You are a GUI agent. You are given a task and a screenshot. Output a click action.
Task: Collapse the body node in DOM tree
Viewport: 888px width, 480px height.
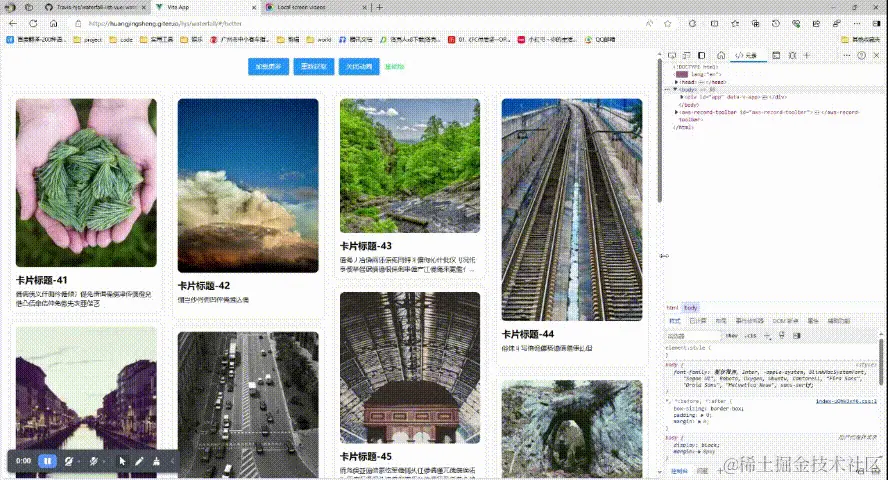[x=675, y=89]
